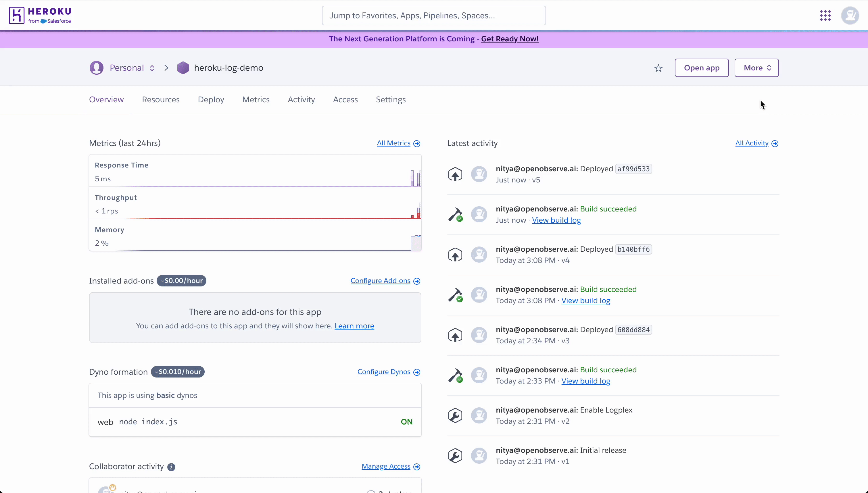Click the build hammer icon for latest build
Screen dimensions: 868x493
coord(456,214)
